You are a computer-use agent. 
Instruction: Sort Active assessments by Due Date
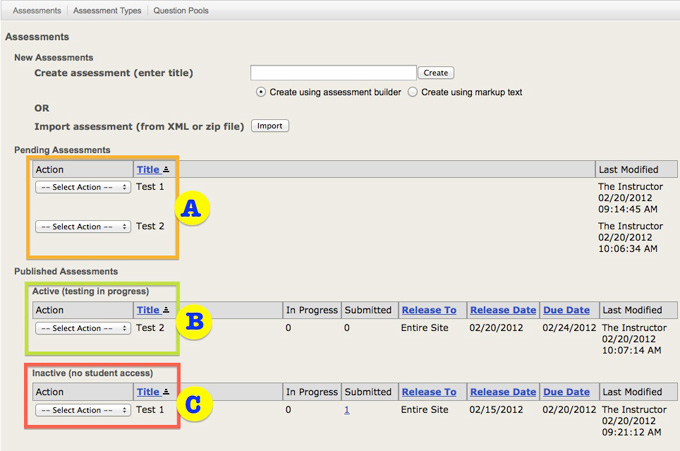(x=566, y=310)
